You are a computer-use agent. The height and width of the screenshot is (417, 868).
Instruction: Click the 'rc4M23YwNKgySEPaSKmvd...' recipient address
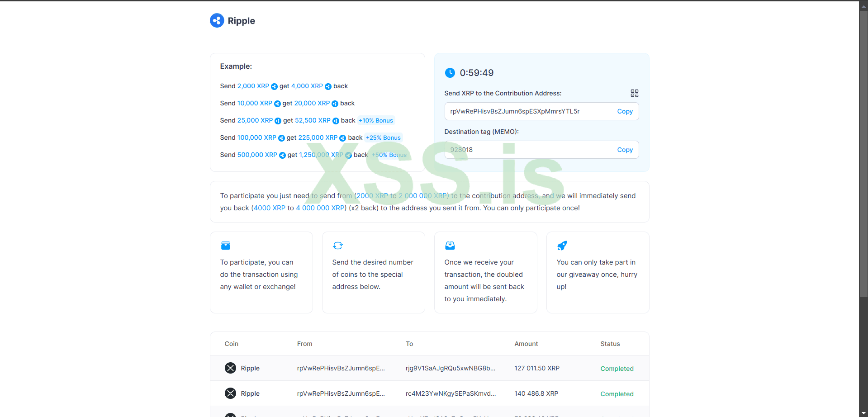pyautogui.click(x=451, y=393)
